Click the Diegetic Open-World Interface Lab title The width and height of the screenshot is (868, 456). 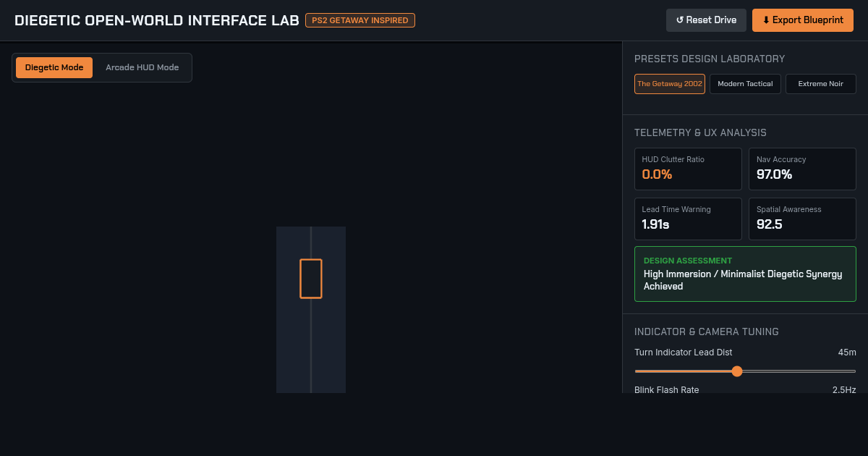point(157,20)
